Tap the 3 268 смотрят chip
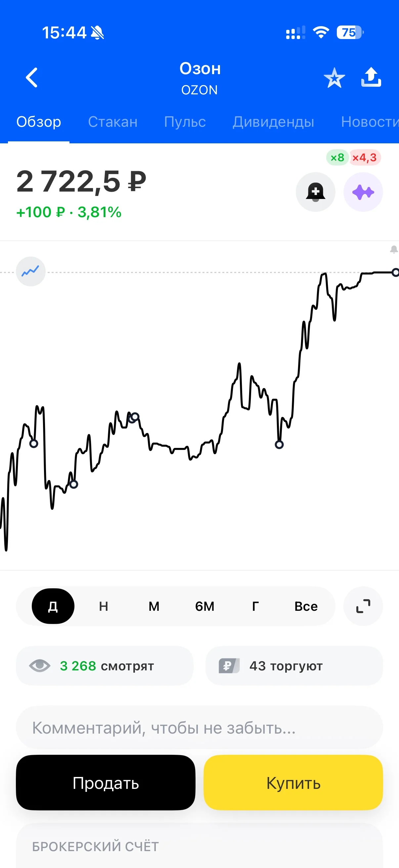The height and width of the screenshot is (868, 399). pos(105,665)
